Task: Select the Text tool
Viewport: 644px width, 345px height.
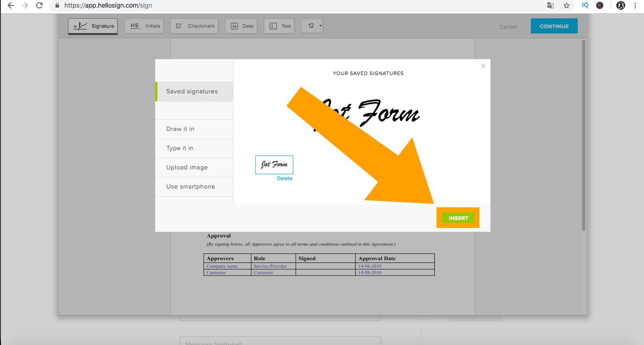Action: point(279,26)
